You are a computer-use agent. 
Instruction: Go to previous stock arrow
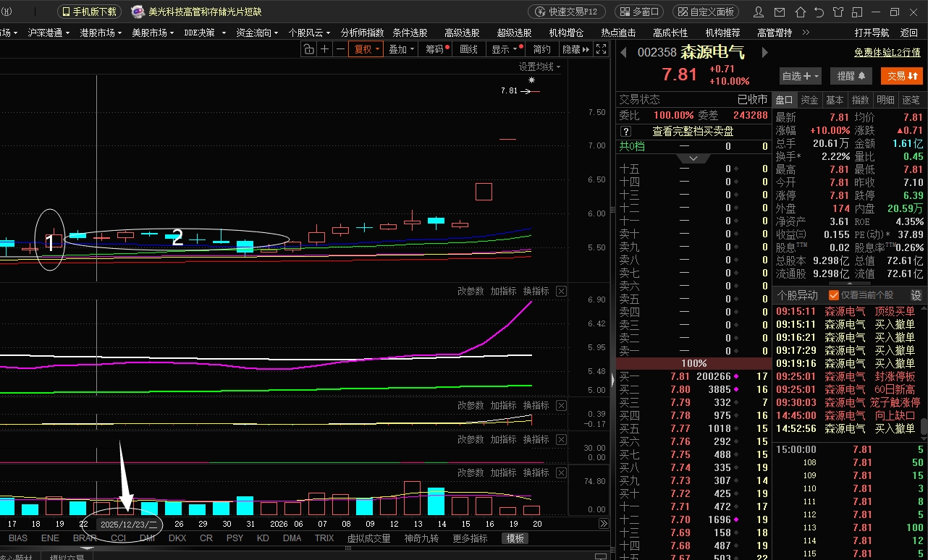623,52
